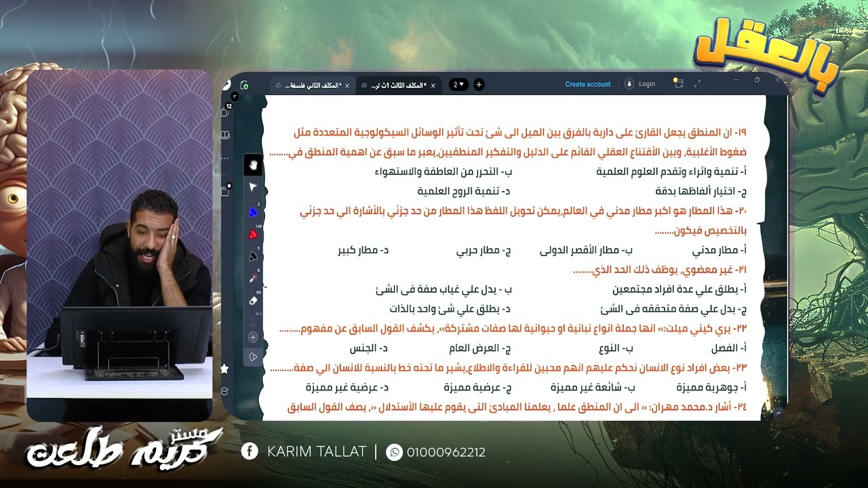Screen dimensions: 868x488
Task: Click the Create account link
Action: point(588,84)
